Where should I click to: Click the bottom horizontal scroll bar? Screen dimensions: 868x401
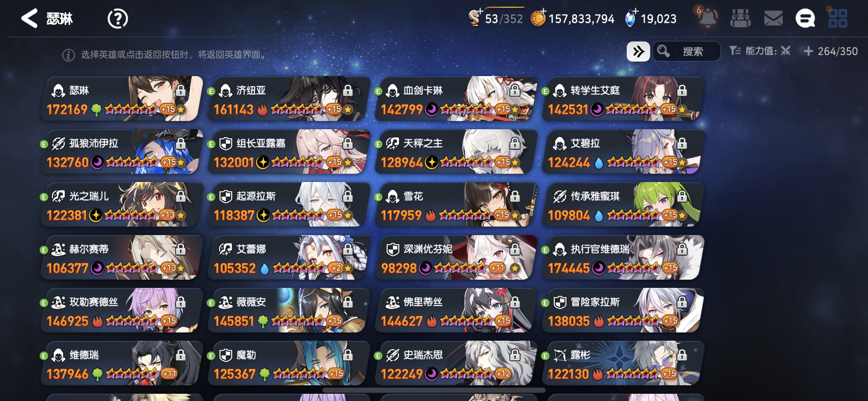[x=434, y=390]
